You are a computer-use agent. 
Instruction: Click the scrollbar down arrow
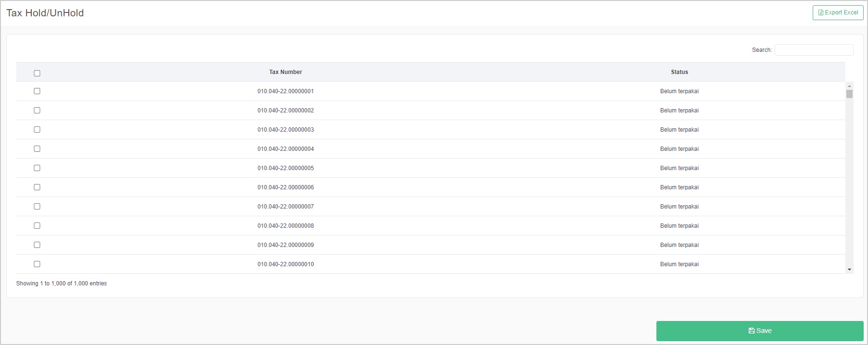point(849,270)
